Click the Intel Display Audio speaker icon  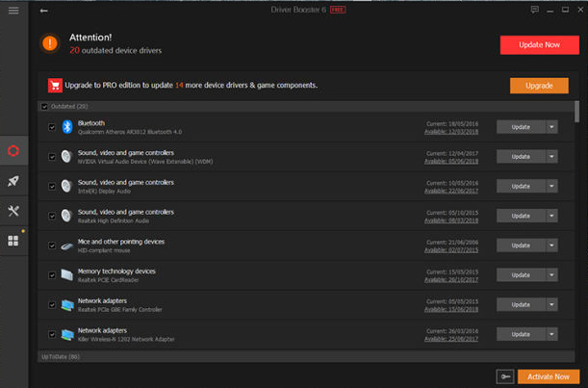tap(66, 186)
